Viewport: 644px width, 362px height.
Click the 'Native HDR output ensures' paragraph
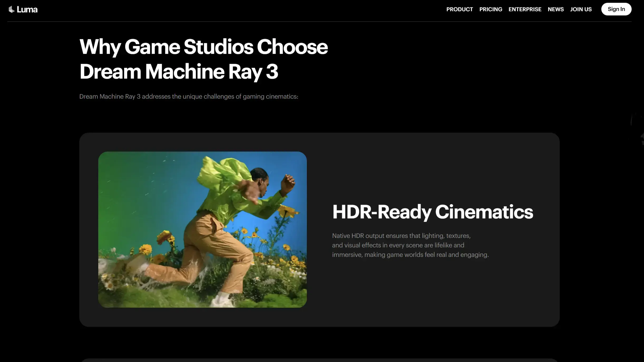[x=410, y=245]
